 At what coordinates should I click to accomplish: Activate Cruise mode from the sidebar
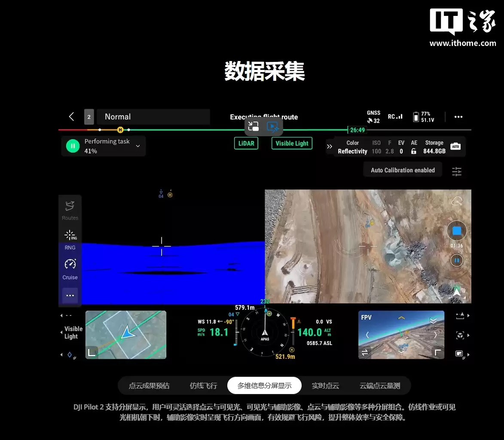(70, 267)
